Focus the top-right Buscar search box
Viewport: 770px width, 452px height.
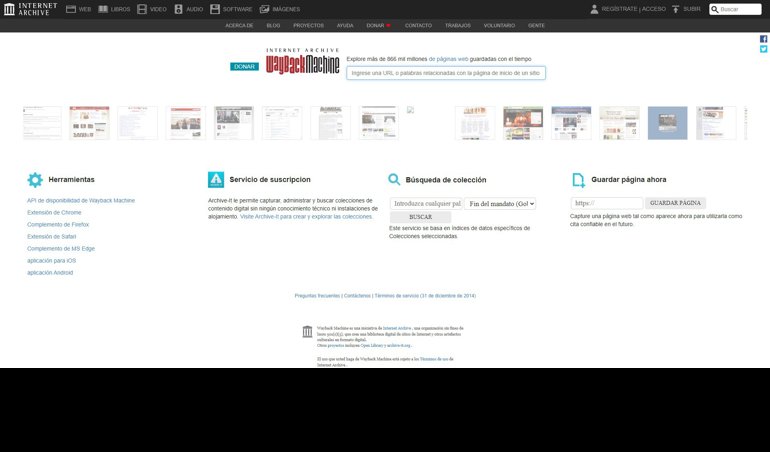(735, 9)
